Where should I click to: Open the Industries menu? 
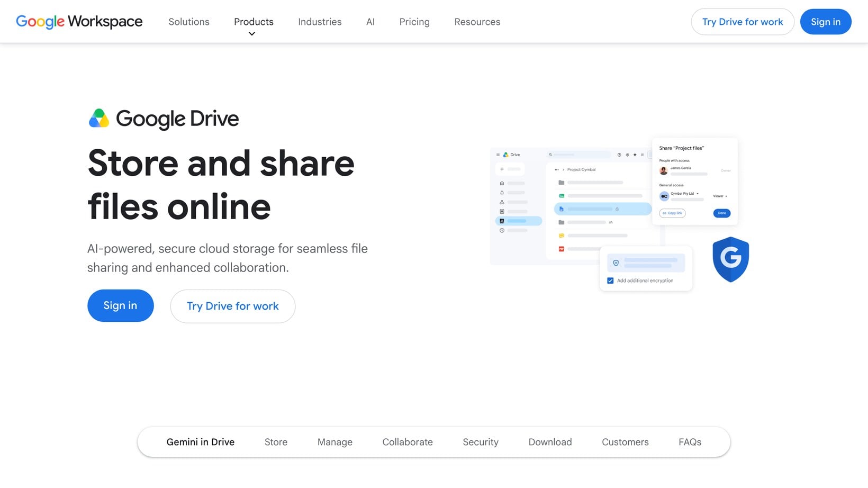320,22
